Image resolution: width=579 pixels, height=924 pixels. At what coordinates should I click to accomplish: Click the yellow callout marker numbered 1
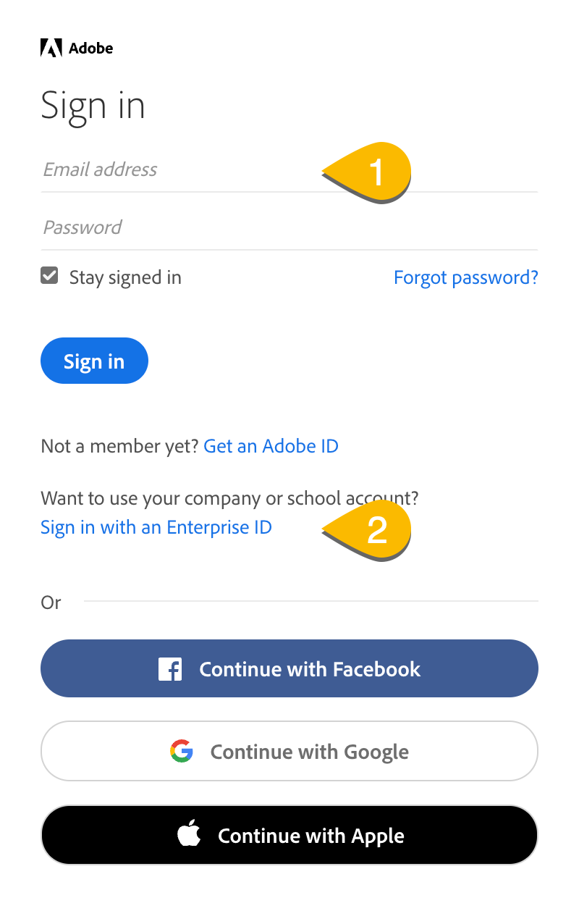point(368,172)
